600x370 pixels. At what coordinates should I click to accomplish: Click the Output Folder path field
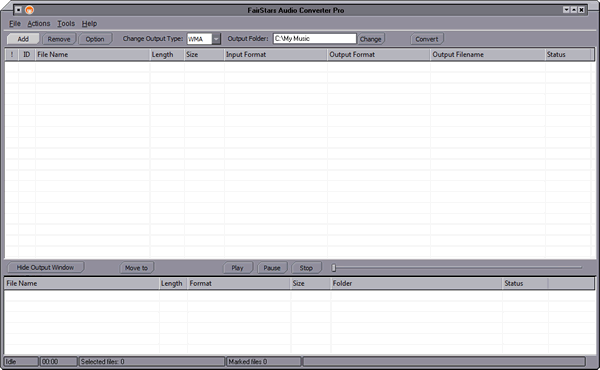(315, 39)
